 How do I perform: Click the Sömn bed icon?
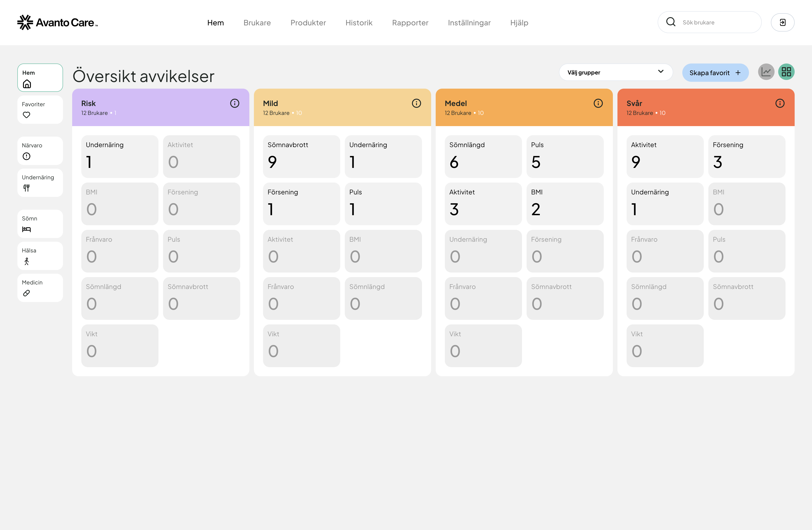pyautogui.click(x=26, y=229)
